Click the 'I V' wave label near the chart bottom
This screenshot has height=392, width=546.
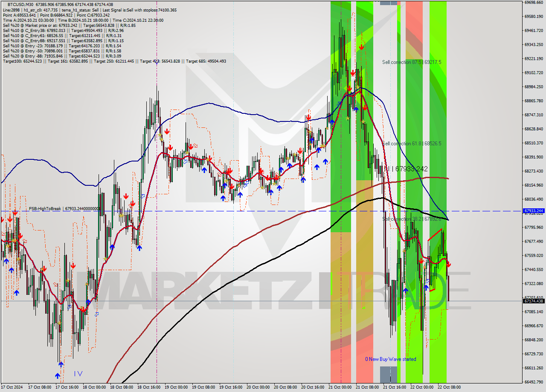click(78, 374)
